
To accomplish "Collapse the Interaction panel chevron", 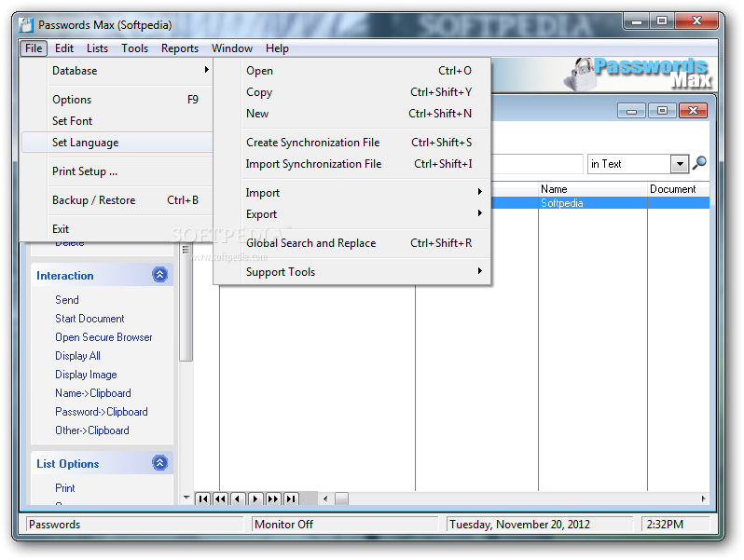I will tap(160, 275).
